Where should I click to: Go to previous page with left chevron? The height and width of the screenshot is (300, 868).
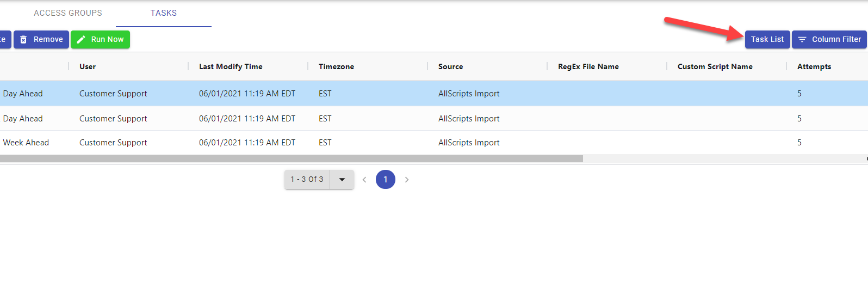pyautogui.click(x=364, y=180)
